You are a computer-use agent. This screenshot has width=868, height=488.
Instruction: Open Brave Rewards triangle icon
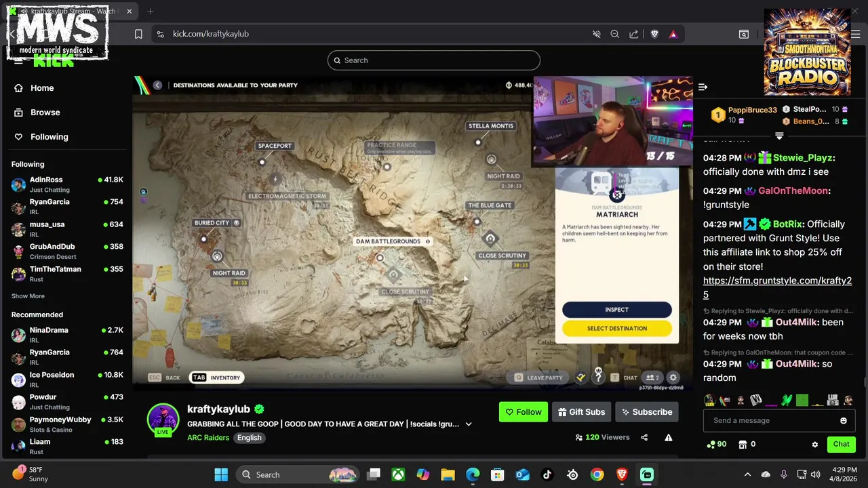pos(673,34)
